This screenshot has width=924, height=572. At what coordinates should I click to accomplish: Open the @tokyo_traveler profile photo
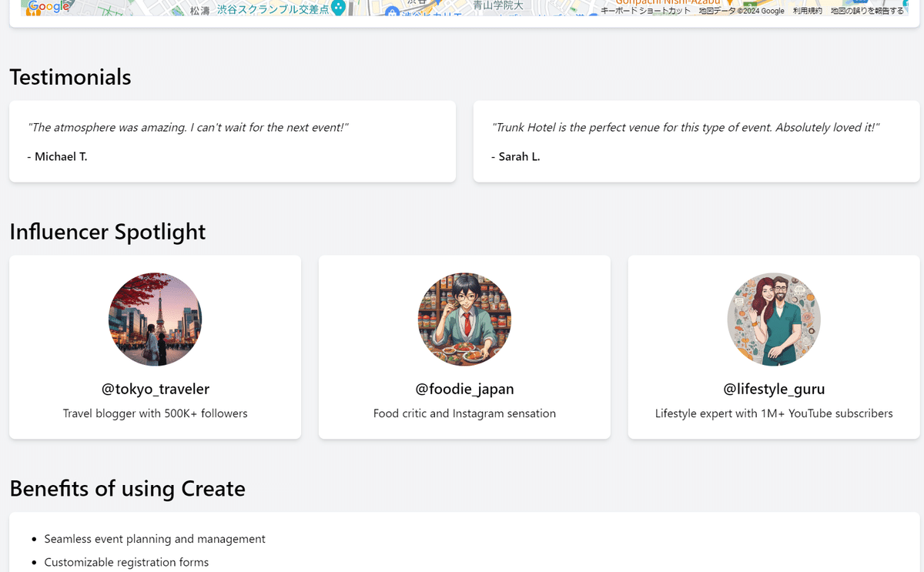click(x=155, y=319)
